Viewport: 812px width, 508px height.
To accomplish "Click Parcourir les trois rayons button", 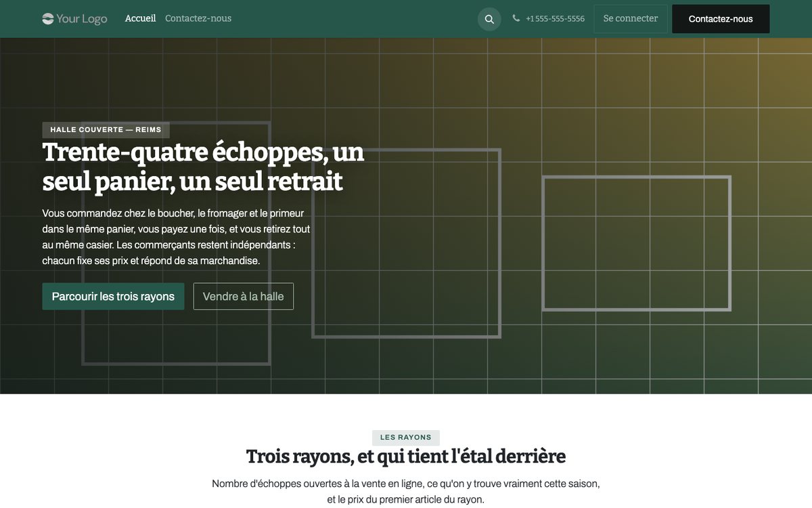I will [x=113, y=297].
